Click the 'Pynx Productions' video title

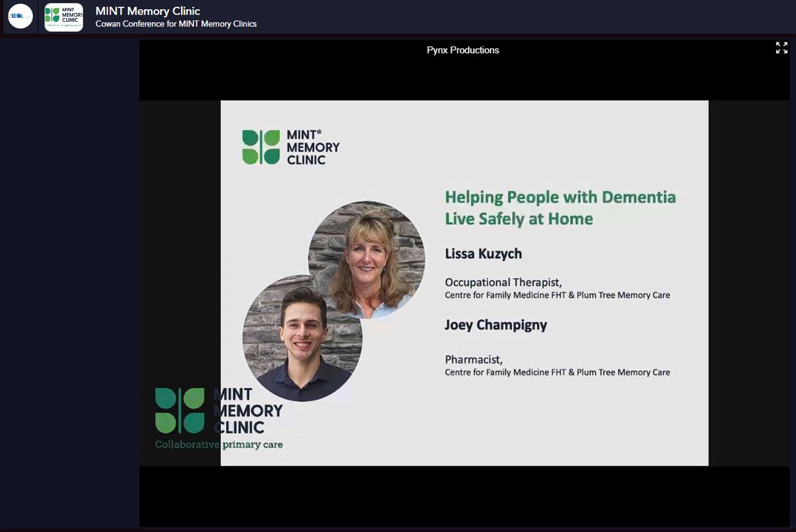[x=463, y=50]
